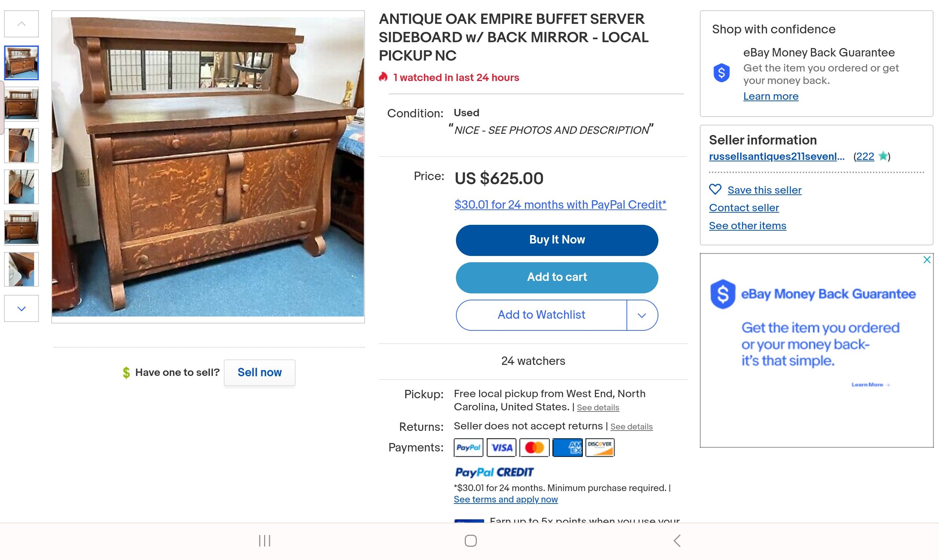Viewport: 939px width, 560px height.
Task: Click the green star feedback icon
Action: pos(883,156)
